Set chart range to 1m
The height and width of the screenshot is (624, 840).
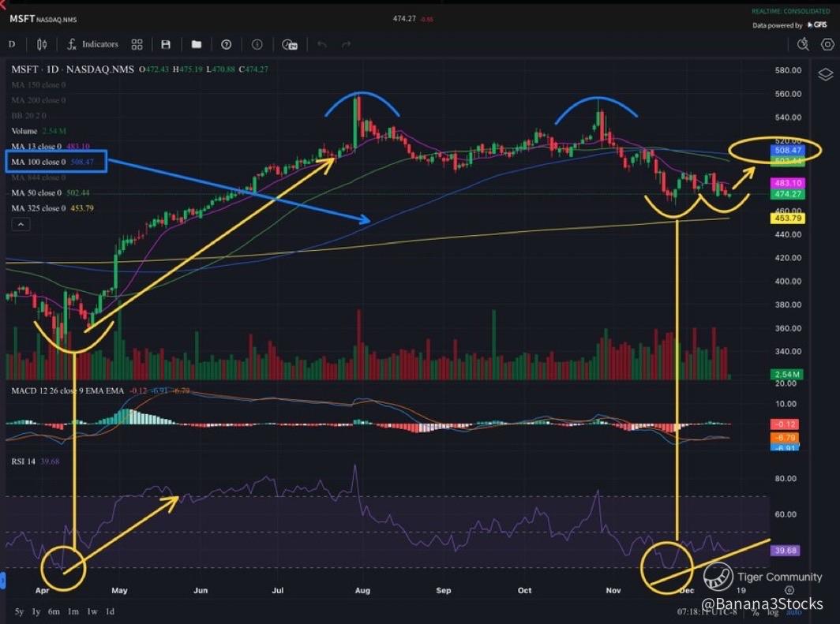click(73, 611)
